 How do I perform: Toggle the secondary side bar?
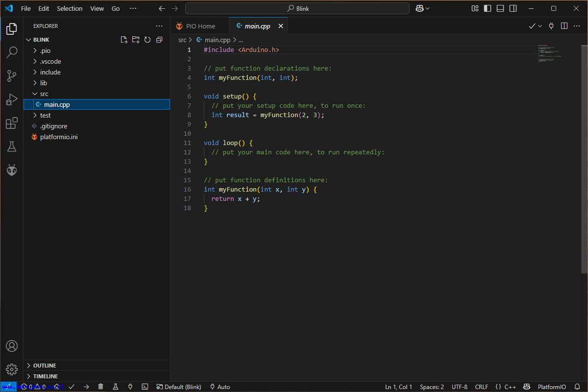[x=513, y=8]
